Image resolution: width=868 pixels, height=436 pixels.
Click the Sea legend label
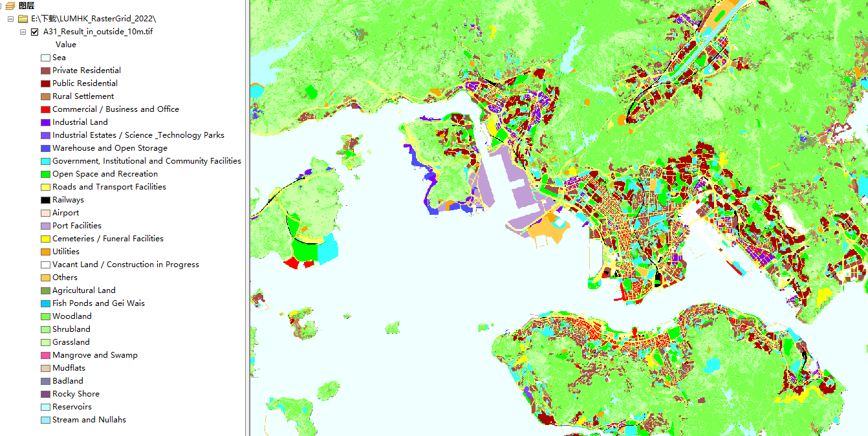(x=59, y=58)
